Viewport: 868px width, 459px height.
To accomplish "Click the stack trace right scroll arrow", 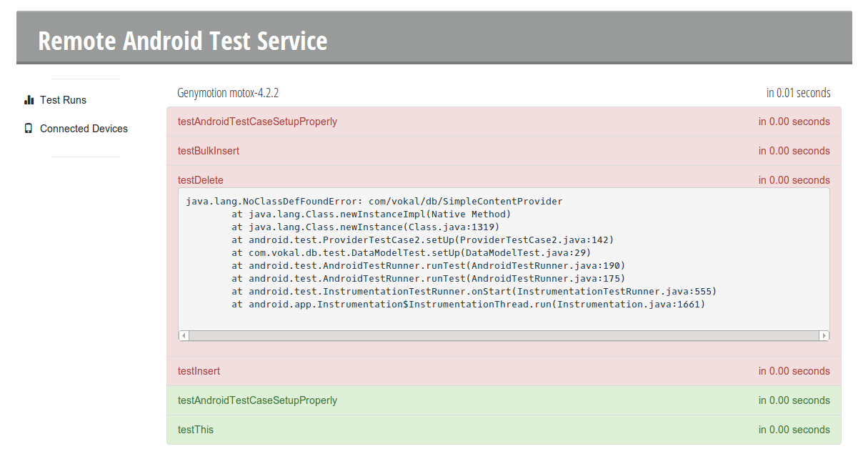I will tap(824, 335).
